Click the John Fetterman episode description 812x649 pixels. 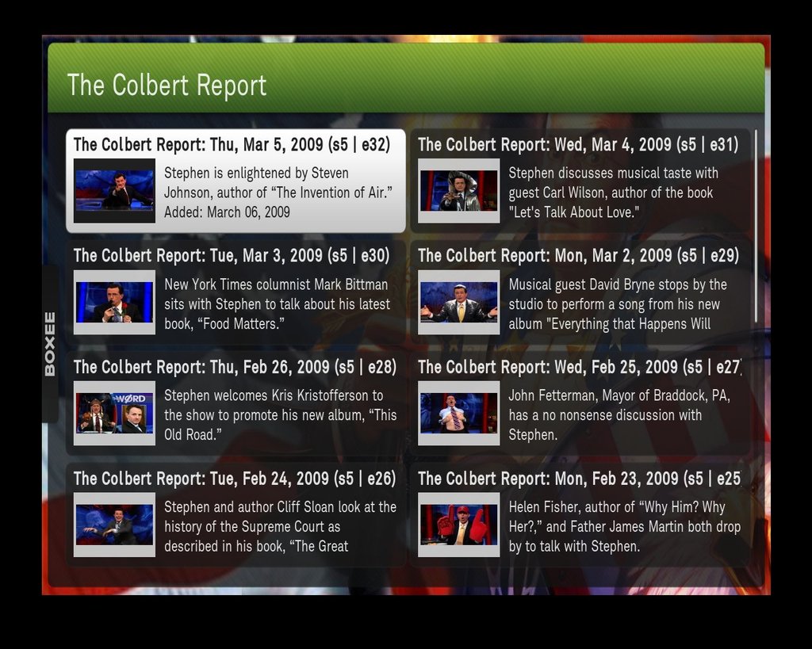pos(619,415)
